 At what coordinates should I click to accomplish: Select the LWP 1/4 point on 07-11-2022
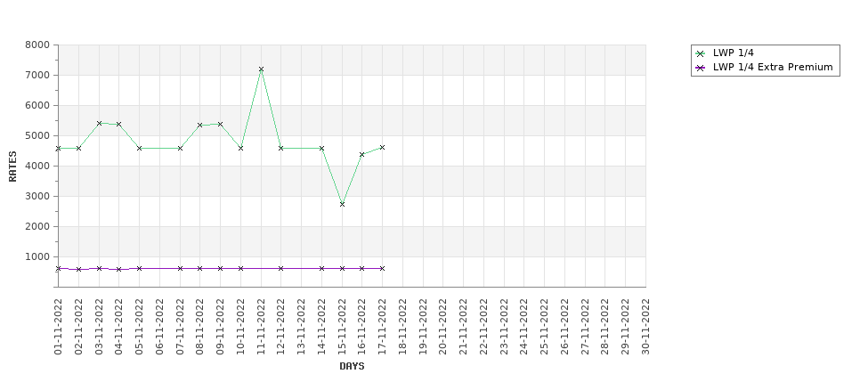[x=180, y=149]
